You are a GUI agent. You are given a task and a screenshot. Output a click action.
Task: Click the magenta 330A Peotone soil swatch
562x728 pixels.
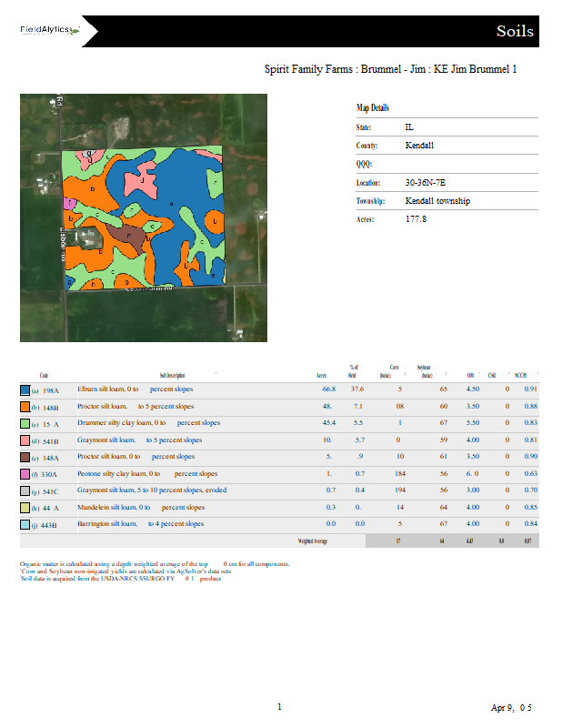[25, 474]
